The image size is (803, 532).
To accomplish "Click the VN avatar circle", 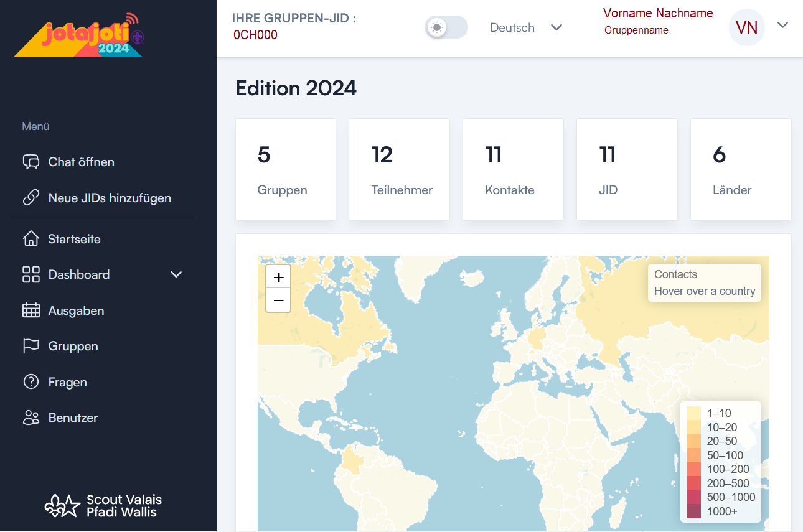I will tap(746, 27).
